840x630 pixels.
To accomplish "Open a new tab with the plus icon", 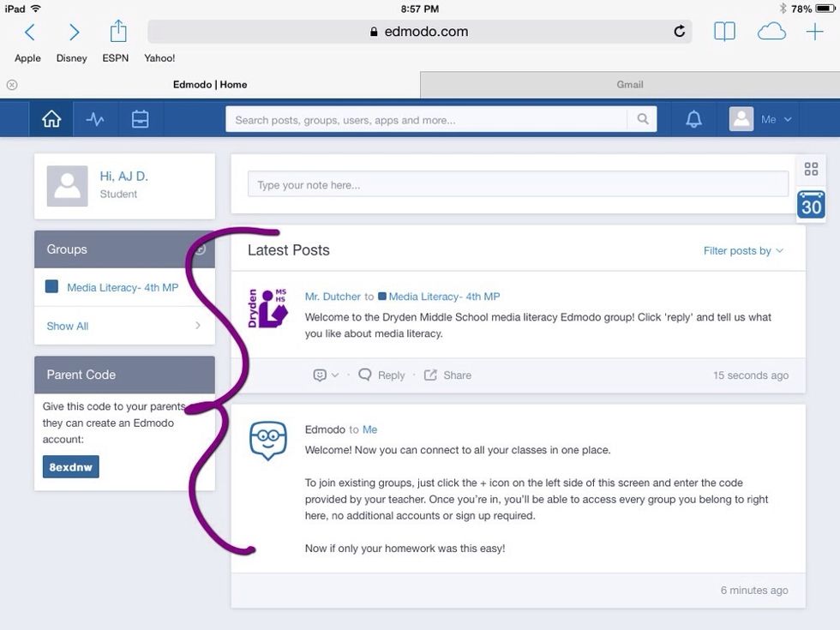I will (x=814, y=30).
